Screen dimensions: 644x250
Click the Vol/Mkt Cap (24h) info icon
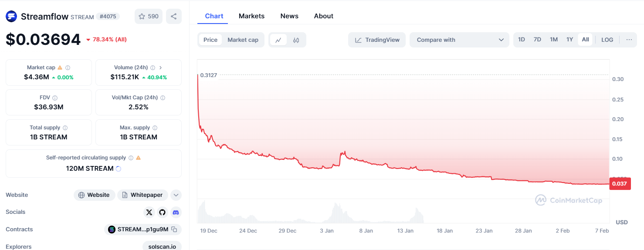pos(163,98)
